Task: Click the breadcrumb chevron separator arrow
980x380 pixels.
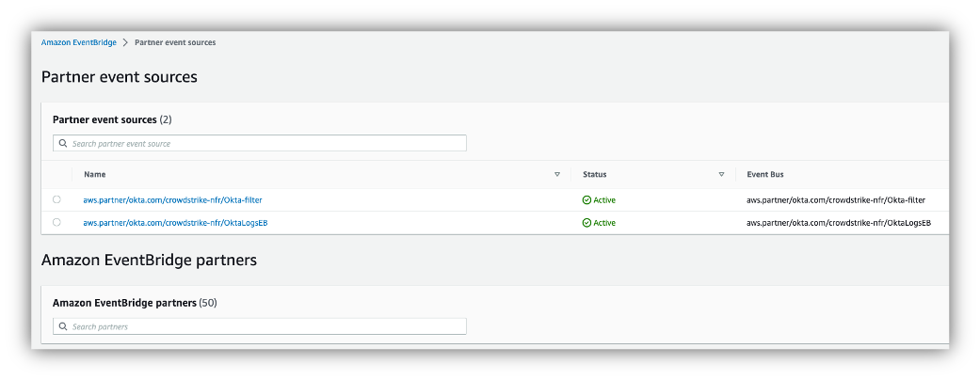Action: (125, 43)
